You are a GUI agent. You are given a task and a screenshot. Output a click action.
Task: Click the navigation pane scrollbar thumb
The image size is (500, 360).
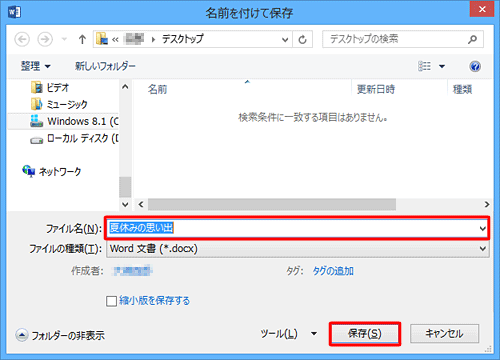pyautogui.click(x=125, y=187)
